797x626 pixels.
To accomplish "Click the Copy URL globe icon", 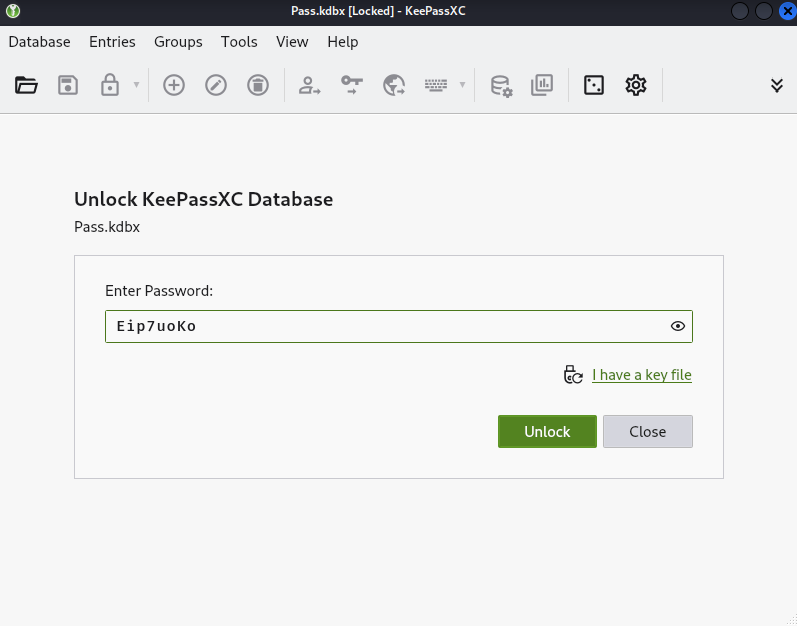I will [x=394, y=85].
